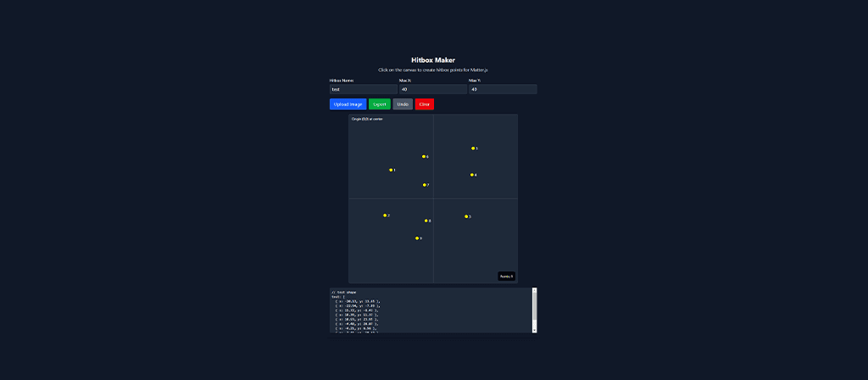Focus the Max X input field

point(433,89)
